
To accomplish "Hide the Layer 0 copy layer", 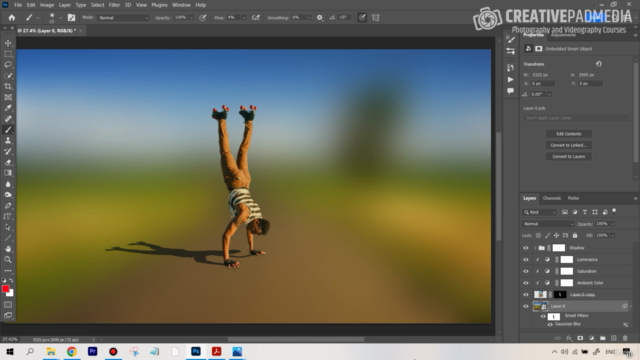I will [526, 294].
